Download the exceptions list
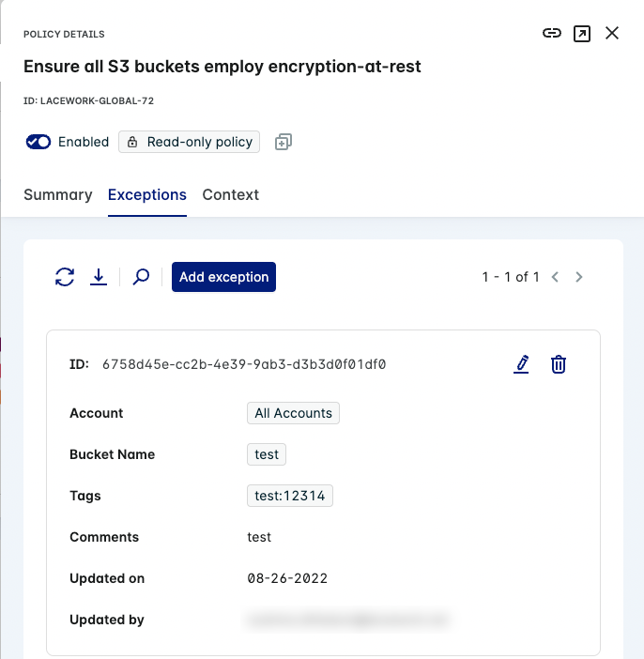This screenshot has height=659, width=644. (x=99, y=277)
